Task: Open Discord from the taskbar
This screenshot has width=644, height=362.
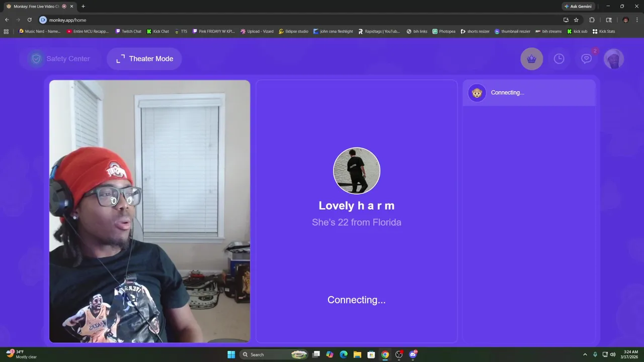Action: [413, 354]
